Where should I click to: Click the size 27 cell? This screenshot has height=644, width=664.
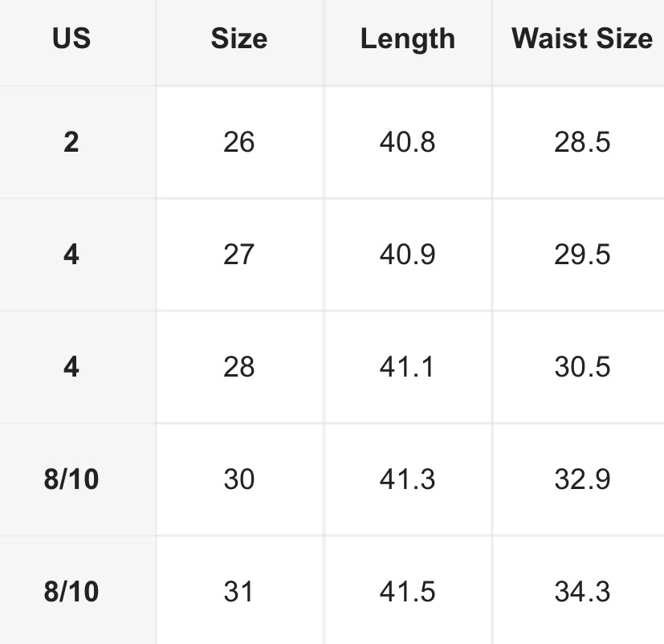pyautogui.click(x=238, y=255)
